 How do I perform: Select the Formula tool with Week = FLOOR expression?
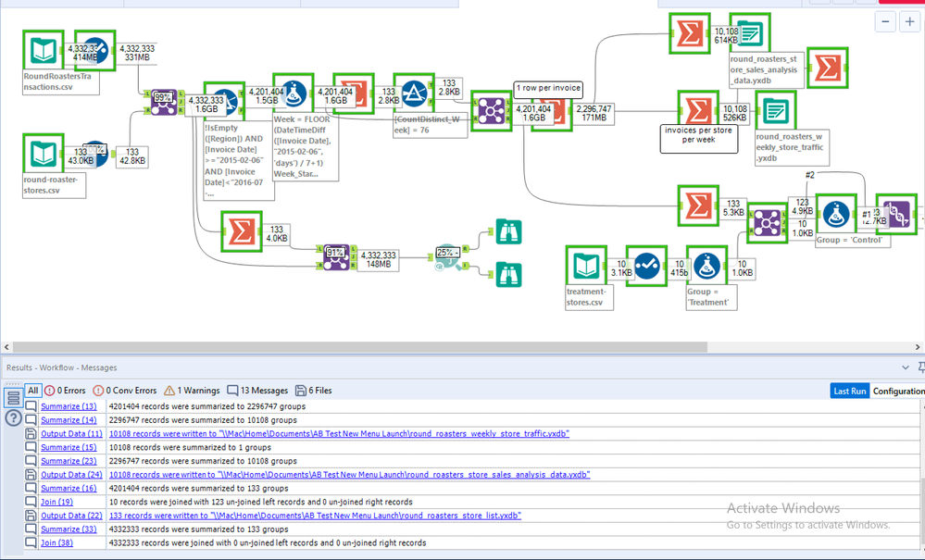(293, 93)
